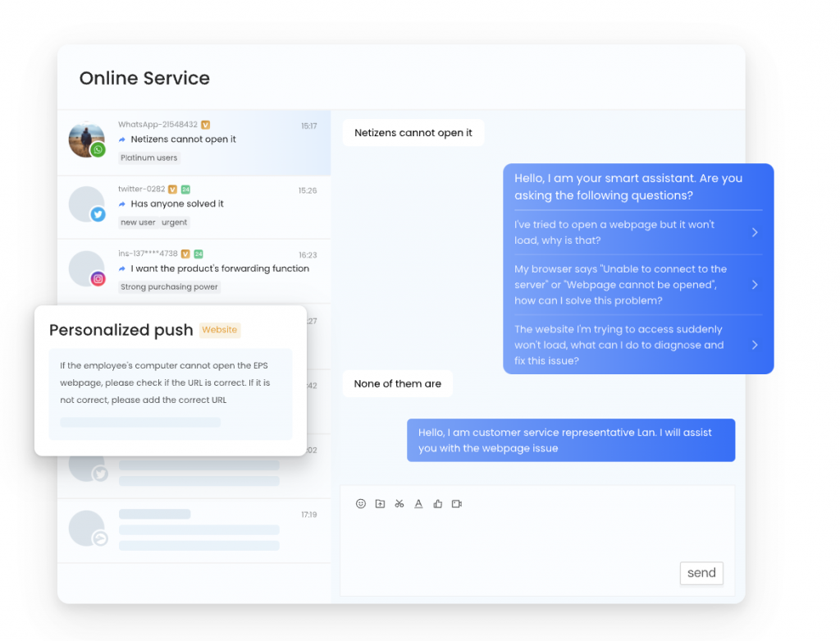
Task: Open the emoji picker in the message toolbar
Action: 361,504
